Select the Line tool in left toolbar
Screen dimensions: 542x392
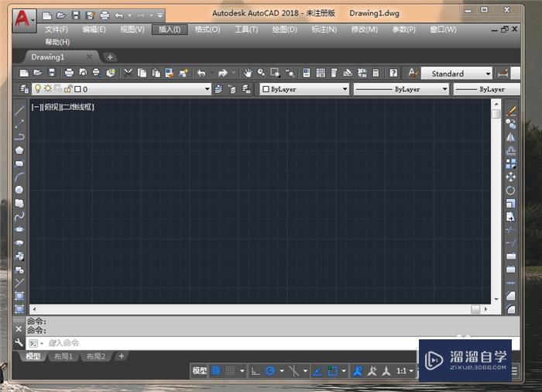(19, 111)
